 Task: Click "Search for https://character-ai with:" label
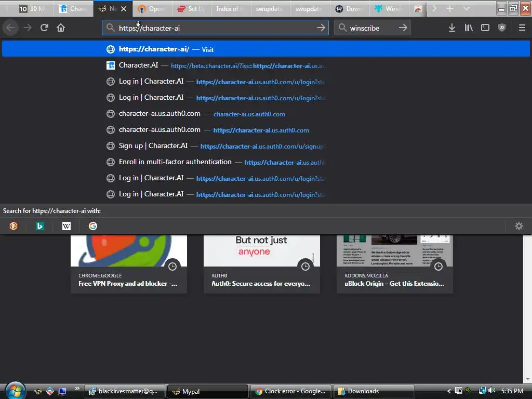52,211
